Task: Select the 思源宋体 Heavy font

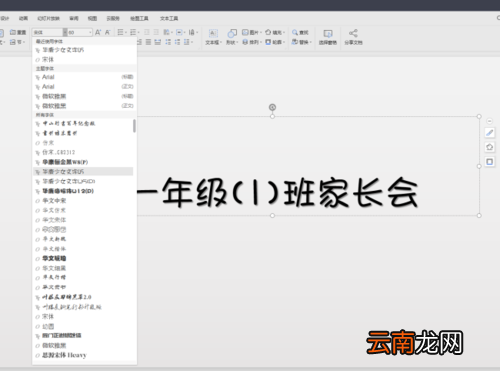Action: pyautogui.click(x=83, y=355)
